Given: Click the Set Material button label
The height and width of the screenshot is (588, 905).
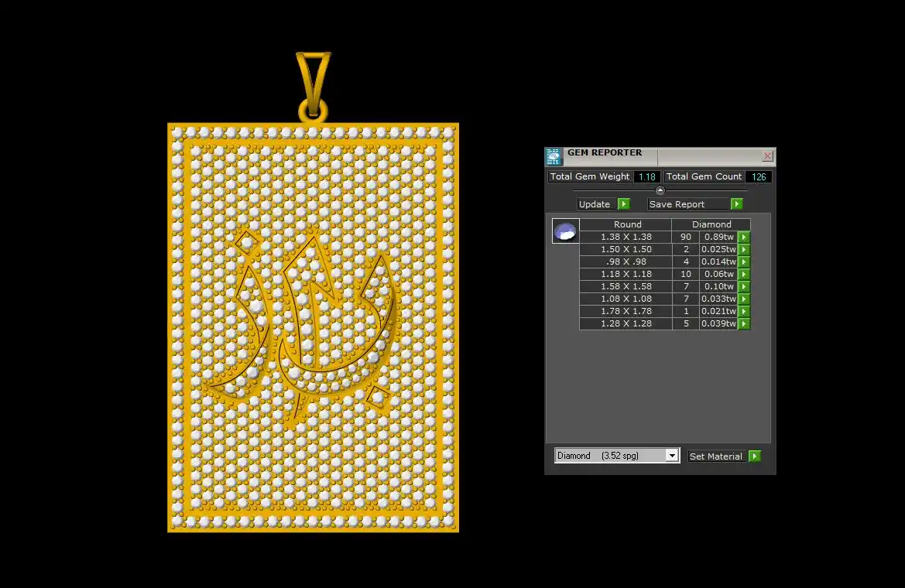Looking at the screenshot, I should (x=716, y=456).
